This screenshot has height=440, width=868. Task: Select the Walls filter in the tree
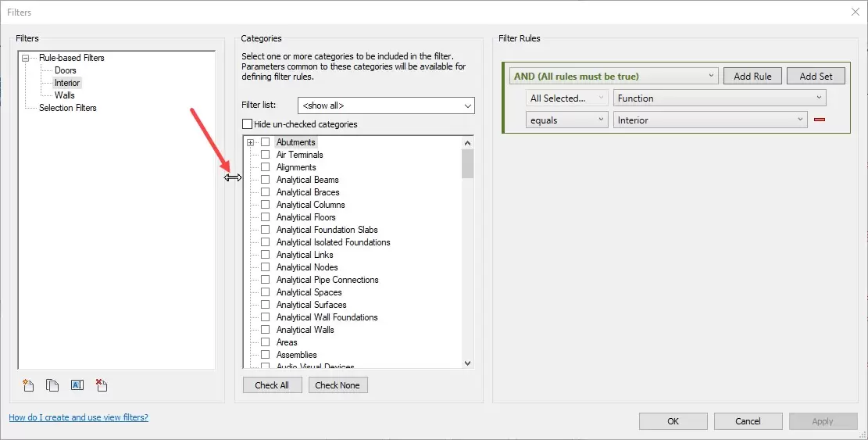(x=65, y=95)
